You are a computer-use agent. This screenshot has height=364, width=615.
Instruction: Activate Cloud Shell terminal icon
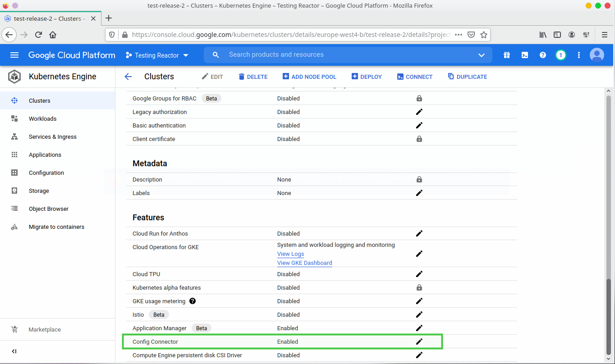(525, 55)
